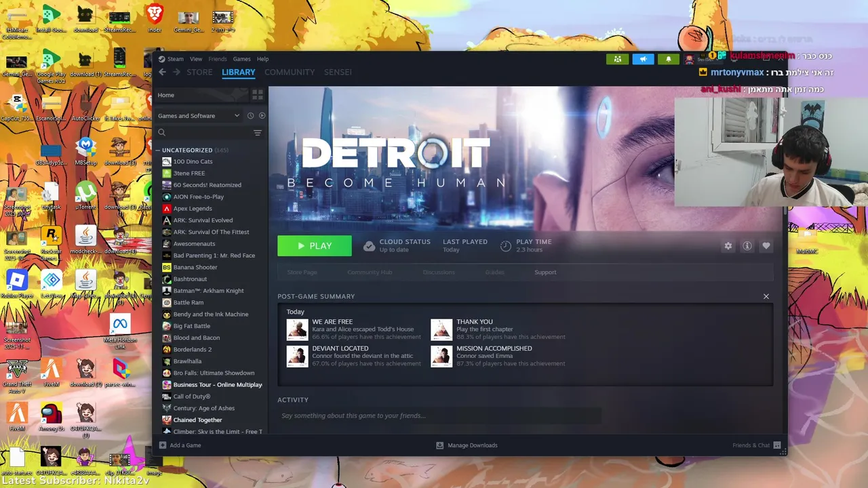This screenshot has height=488, width=868.
Task: Click the Add a Game plus icon
Action: [x=162, y=445]
